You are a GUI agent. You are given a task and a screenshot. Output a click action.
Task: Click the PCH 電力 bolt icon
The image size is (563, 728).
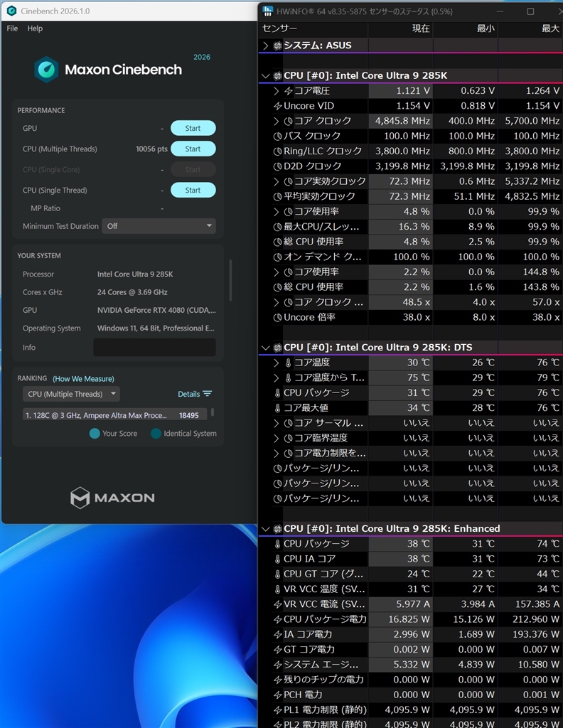pyautogui.click(x=277, y=695)
